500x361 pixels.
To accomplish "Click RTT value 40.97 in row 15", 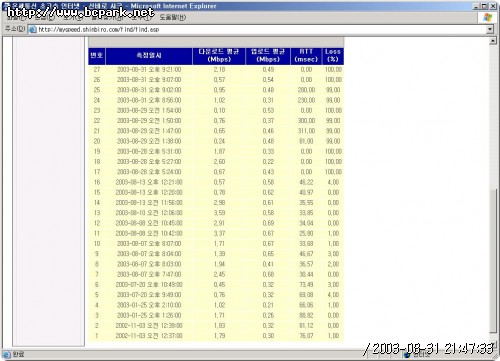I will pos(306,192).
